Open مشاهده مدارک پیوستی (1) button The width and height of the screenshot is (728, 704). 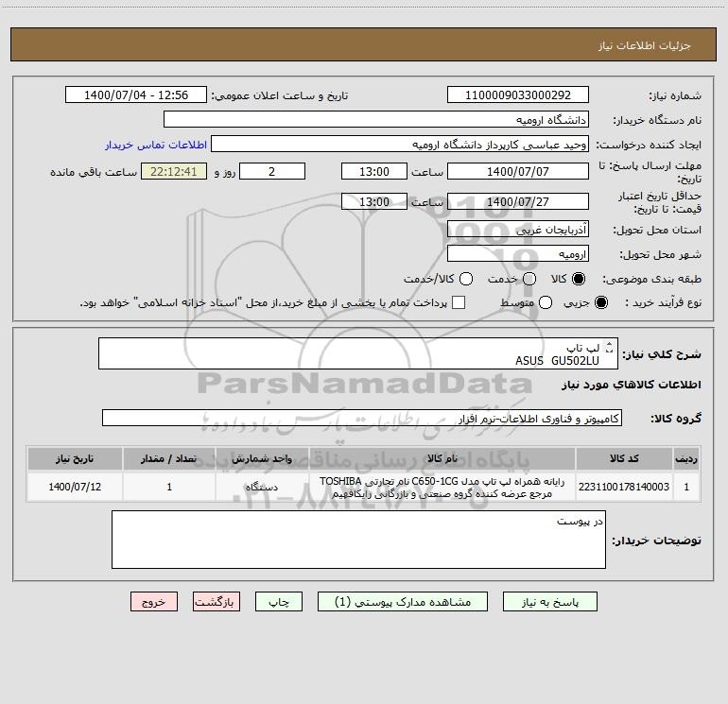click(x=403, y=601)
